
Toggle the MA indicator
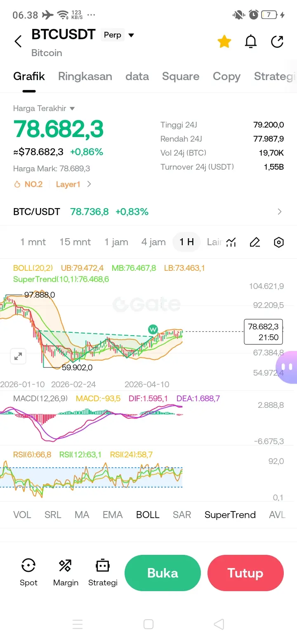pyautogui.click(x=82, y=515)
